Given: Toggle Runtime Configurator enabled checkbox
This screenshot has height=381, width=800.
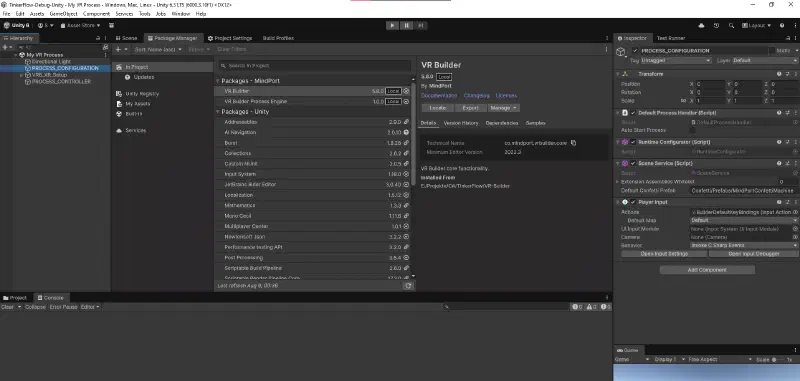Looking at the screenshot, I should tap(633, 142).
